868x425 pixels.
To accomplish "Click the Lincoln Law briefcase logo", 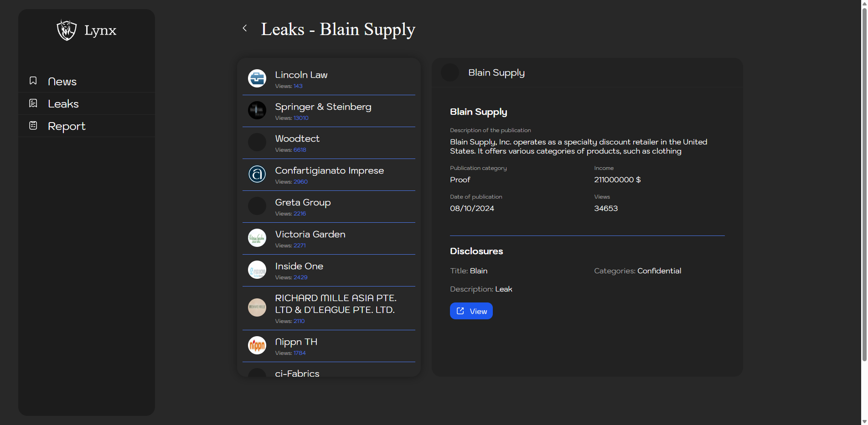I will (257, 78).
